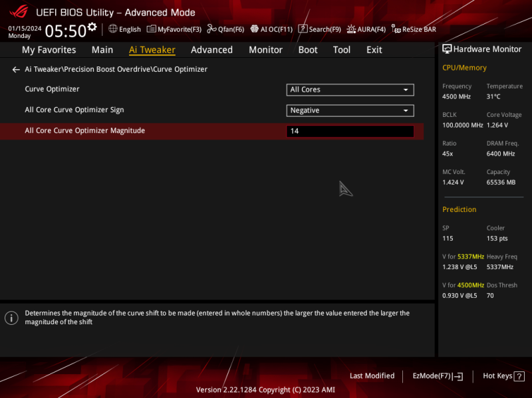Open Qfan(F6) fan control icon
The image size is (532, 398).
[211, 29]
